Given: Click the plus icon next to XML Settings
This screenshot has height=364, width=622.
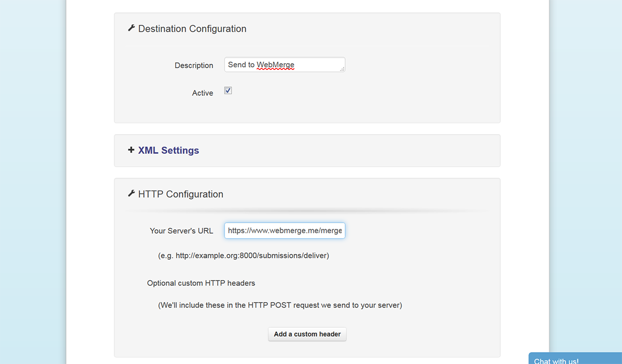Looking at the screenshot, I should point(131,150).
